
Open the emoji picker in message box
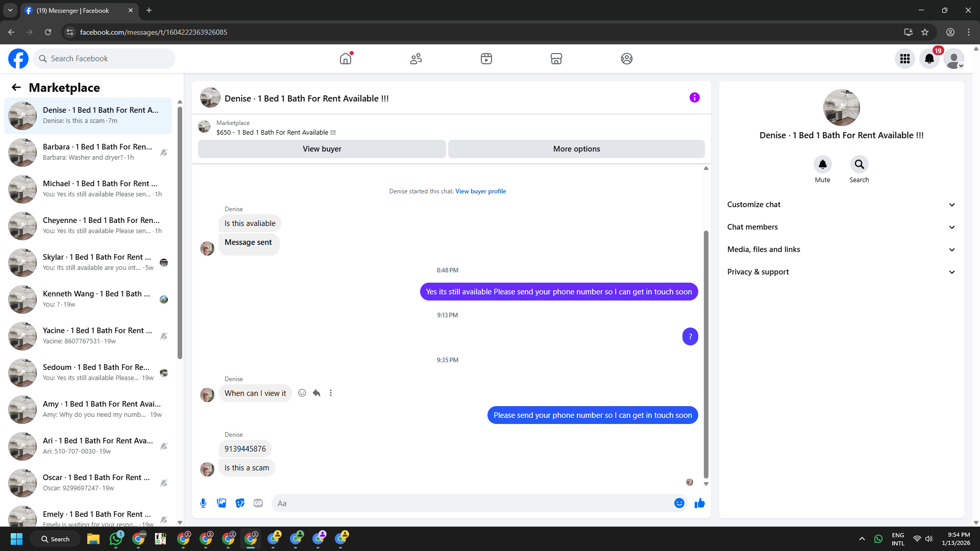pos(679,503)
